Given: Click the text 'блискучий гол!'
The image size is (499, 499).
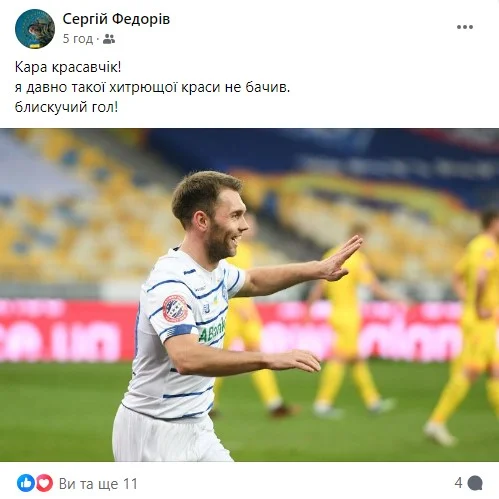Looking at the screenshot, I should click(x=66, y=107).
